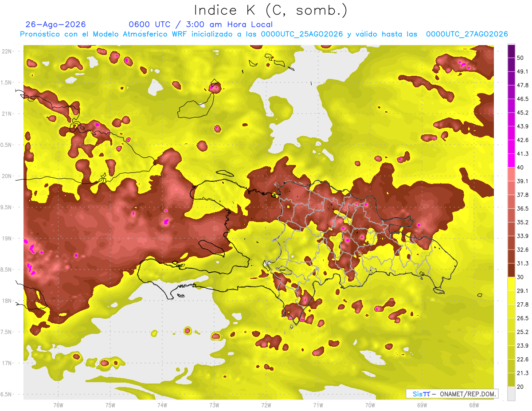Screen dimensions: 532x411
Task: Click the colorbar value 40
Action: click(x=521, y=167)
